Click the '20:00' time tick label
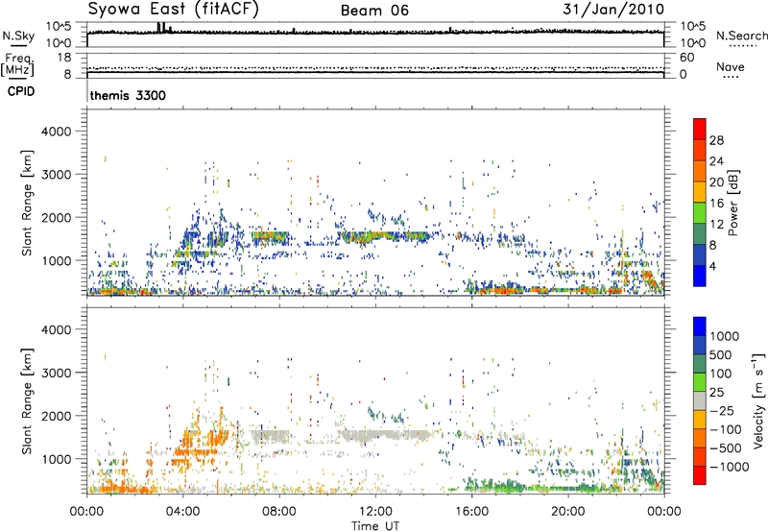768x532 pixels. 567,512
